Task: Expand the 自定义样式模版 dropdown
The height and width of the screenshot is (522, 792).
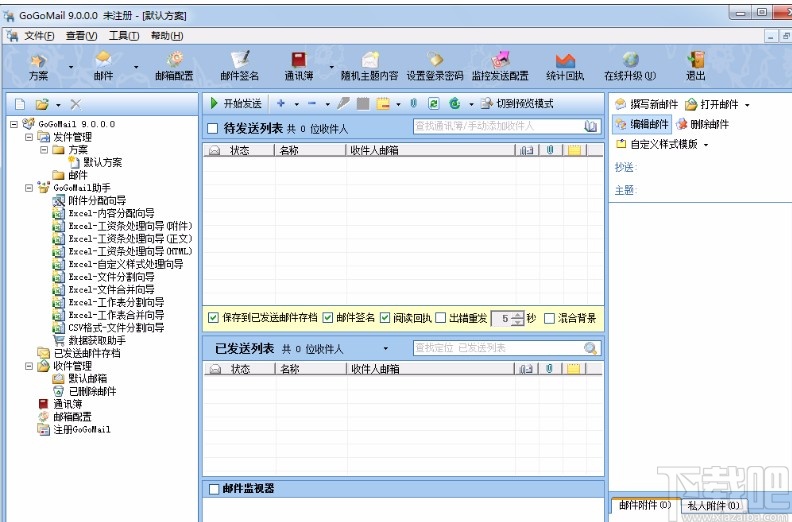Action: (706, 145)
